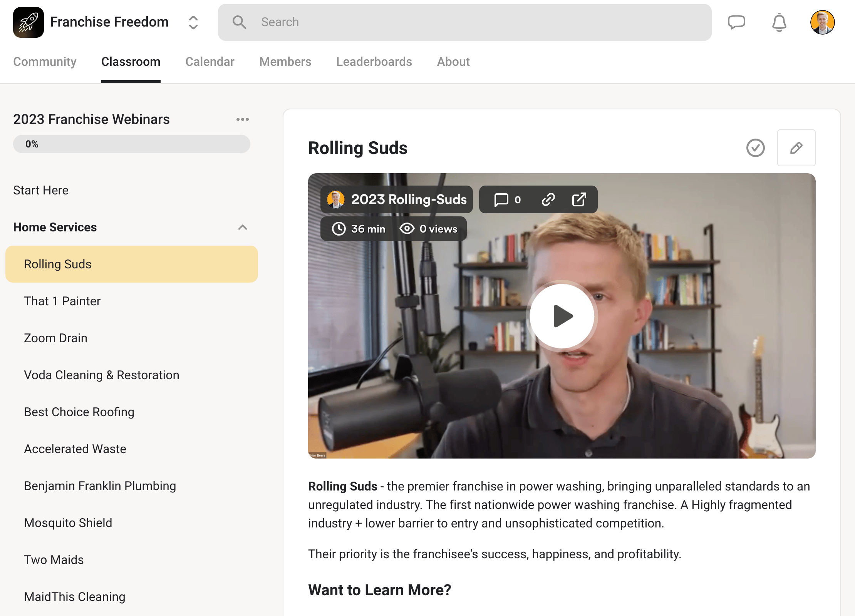Play the Rolling Suds video
The width and height of the screenshot is (855, 616).
pos(562,316)
